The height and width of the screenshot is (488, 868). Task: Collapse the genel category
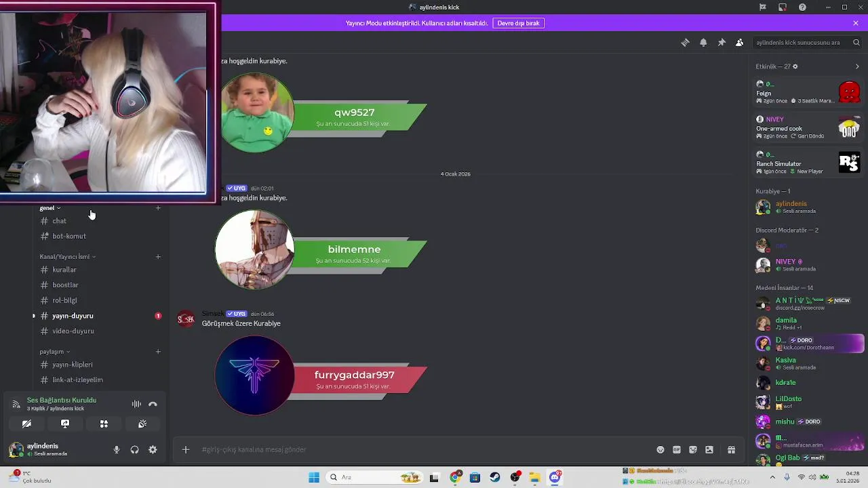[50, 208]
